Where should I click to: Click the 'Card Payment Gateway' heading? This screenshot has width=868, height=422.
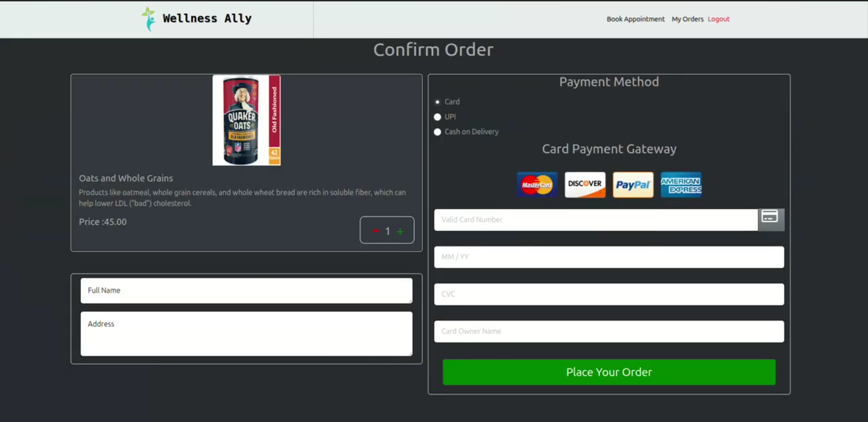pos(609,149)
